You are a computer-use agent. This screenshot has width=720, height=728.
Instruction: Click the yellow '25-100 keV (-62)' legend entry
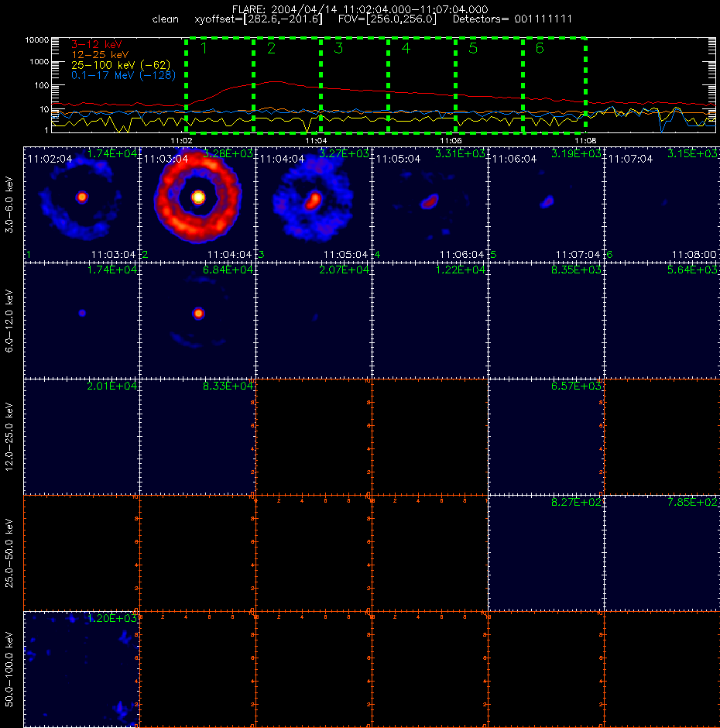coord(121,65)
